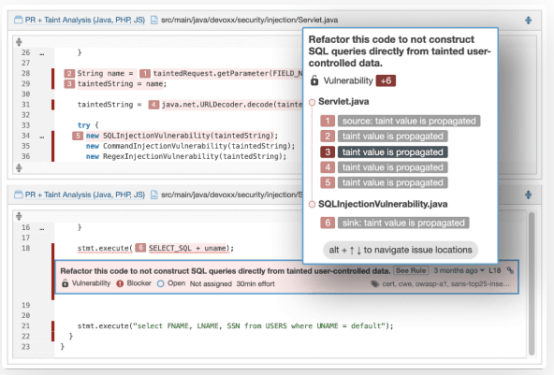
Task: Select location marker 4 on line 31
Action: point(154,105)
